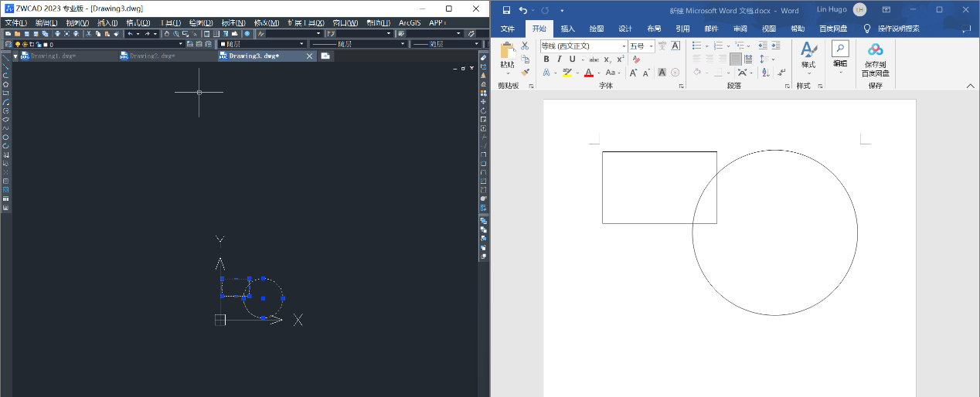Viewport: 980px width, 397px height.
Task: Click ZWCAD undo arrow icon
Action: [131, 34]
